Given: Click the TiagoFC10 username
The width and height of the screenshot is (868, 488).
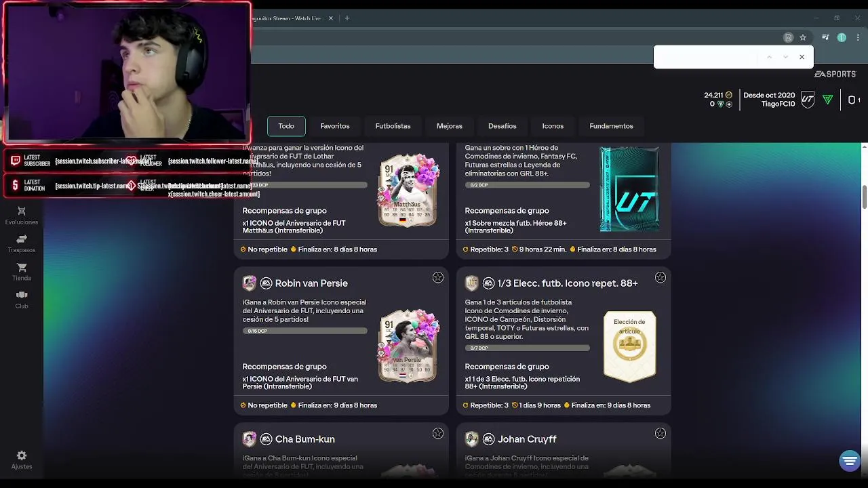Looking at the screenshot, I should (778, 104).
